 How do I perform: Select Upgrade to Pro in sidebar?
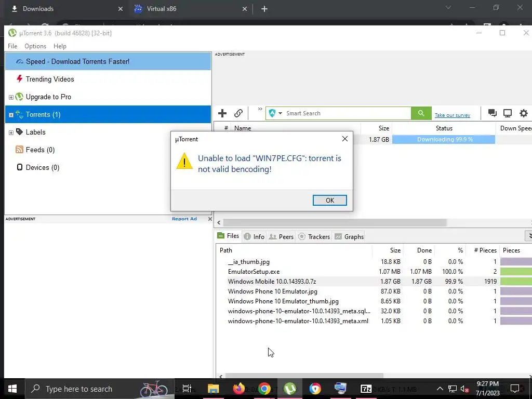coord(48,97)
